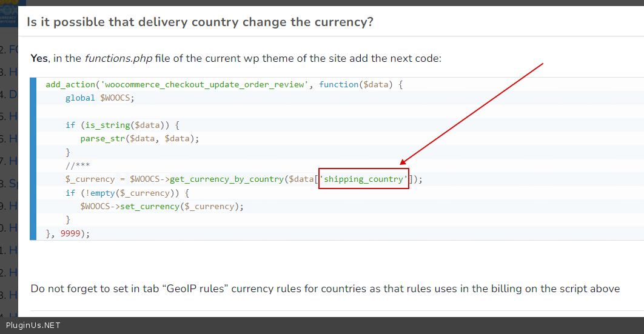Click the 'if (!empty($_currency))' code line
This screenshot has width=644, height=334.
pos(127,193)
